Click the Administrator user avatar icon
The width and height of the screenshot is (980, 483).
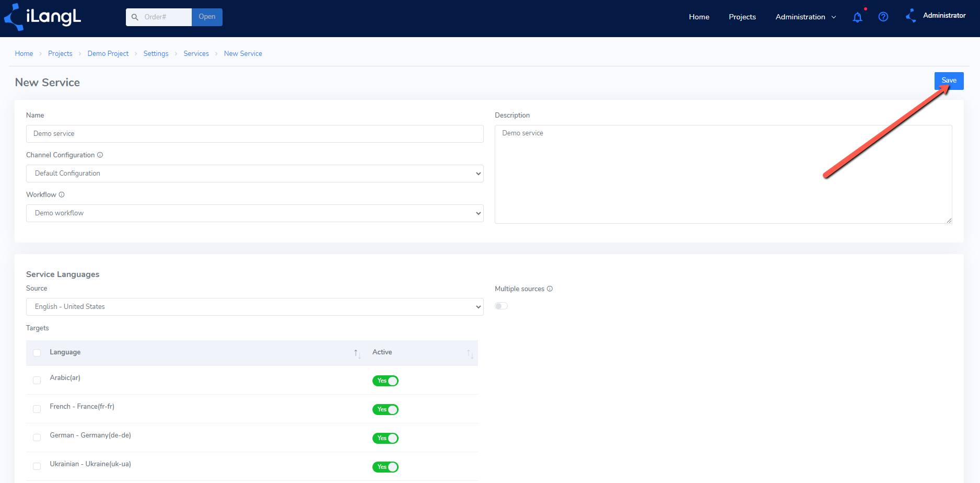point(911,16)
